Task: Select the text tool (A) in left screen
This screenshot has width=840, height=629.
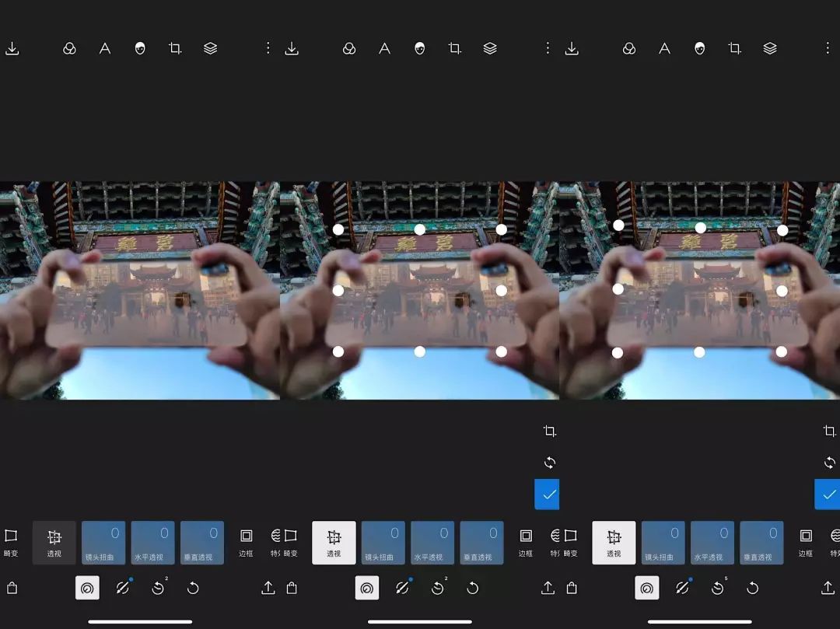Action: click(105, 49)
